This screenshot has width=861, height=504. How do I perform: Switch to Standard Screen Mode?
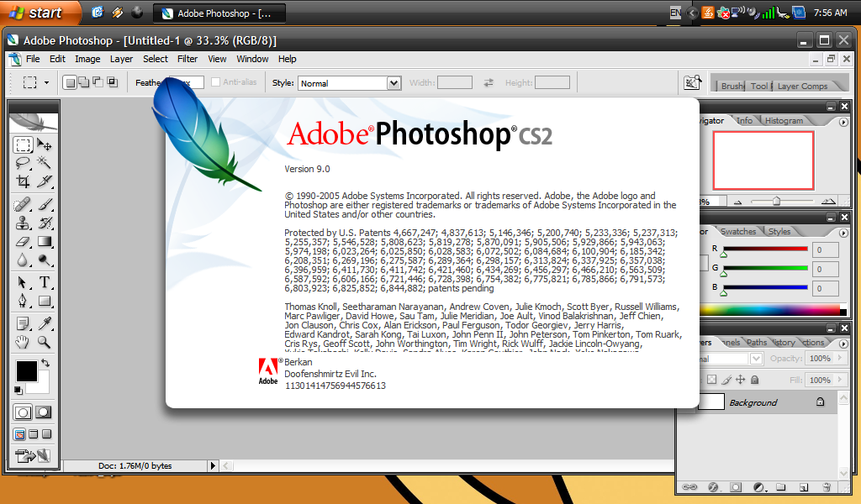point(20,434)
